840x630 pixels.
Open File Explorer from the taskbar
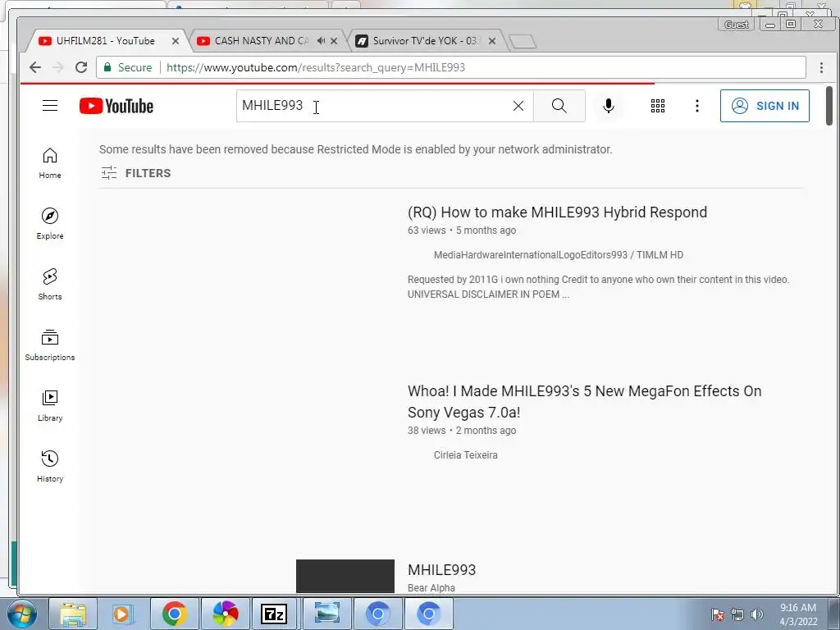coord(73,614)
